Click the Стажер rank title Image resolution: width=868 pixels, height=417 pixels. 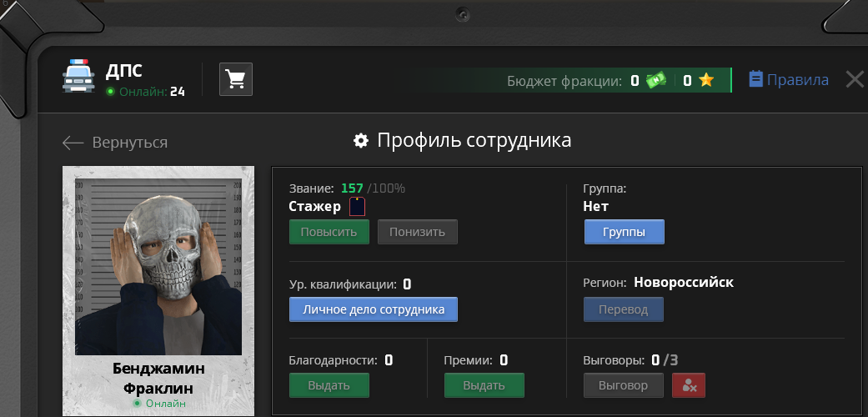pyautogui.click(x=315, y=207)
